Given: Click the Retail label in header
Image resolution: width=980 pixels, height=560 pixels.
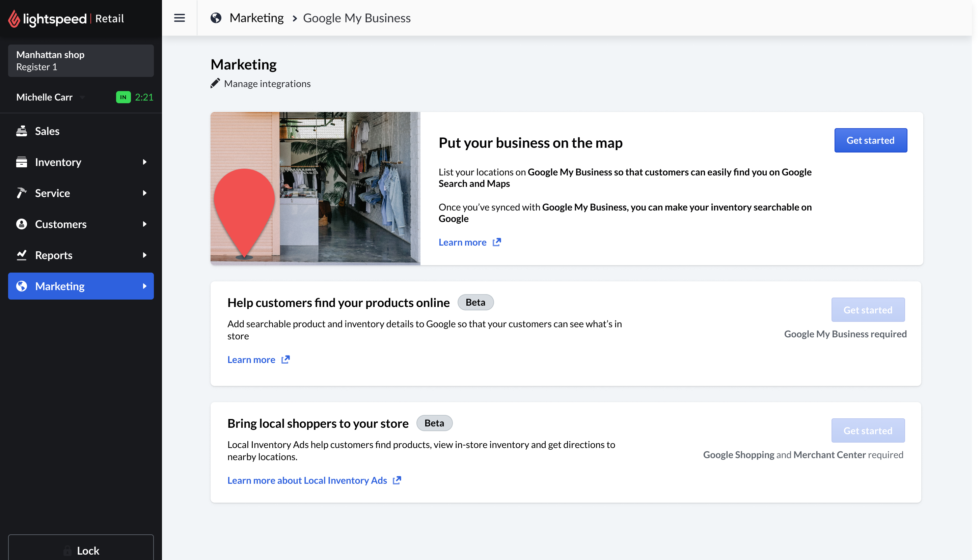Looking at the screenshot, I should coord(110,19).
